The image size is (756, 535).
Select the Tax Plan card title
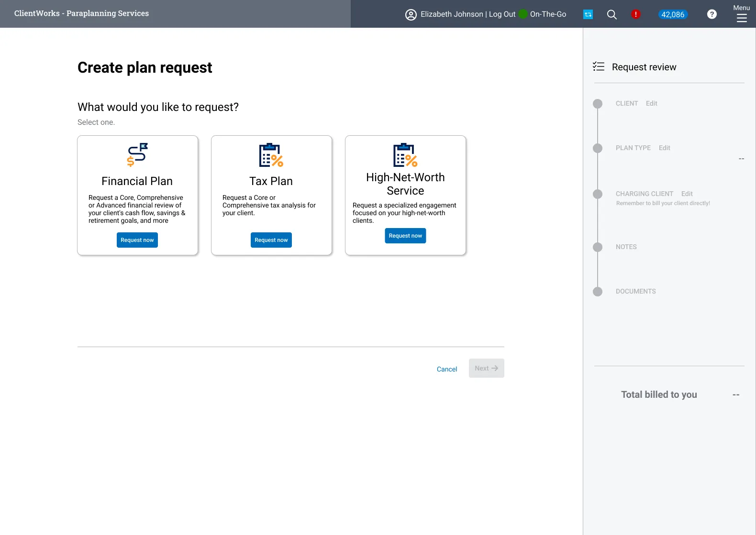(x=271, y=181)
